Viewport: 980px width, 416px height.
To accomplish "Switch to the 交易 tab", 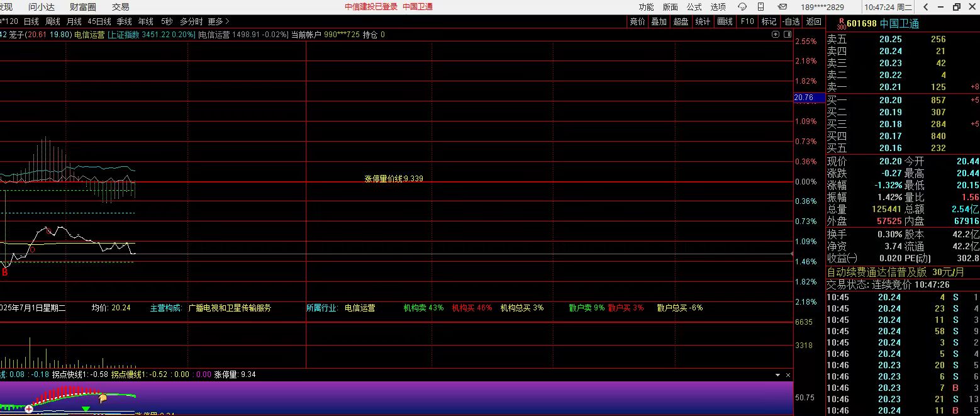I will click(121, 7).
